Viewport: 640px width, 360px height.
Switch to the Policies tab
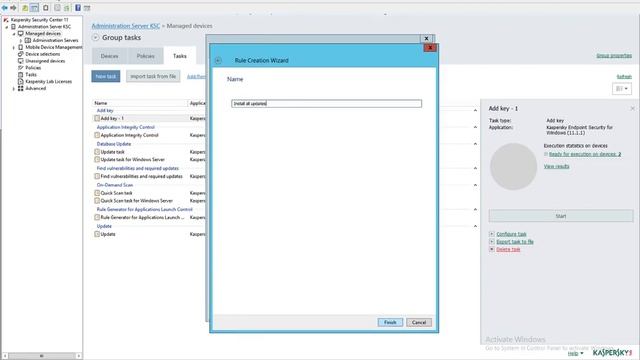(145, 56)
